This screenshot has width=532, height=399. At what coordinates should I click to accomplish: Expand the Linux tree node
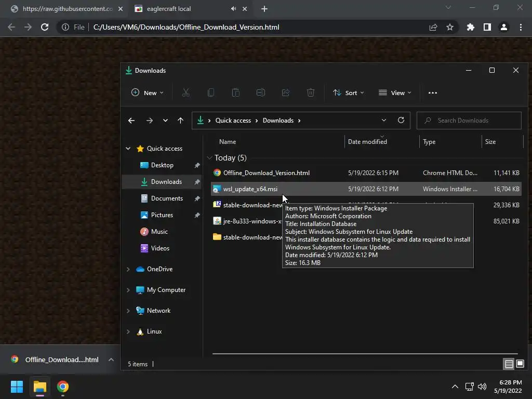coord(128,331)
